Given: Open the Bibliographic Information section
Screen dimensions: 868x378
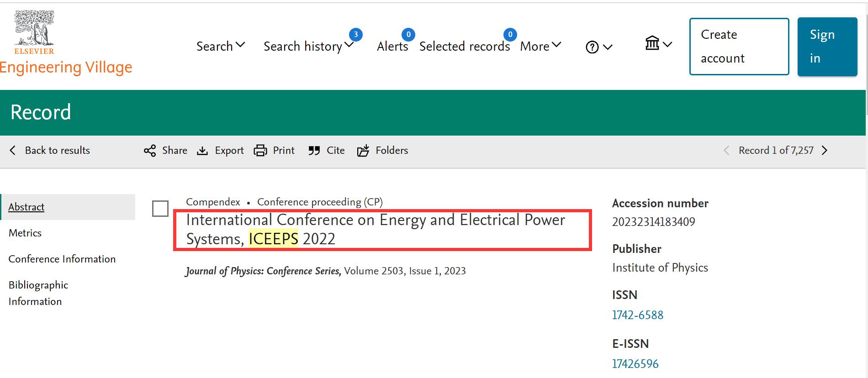Looking at the screenshot, I should [x=38, y=293].
